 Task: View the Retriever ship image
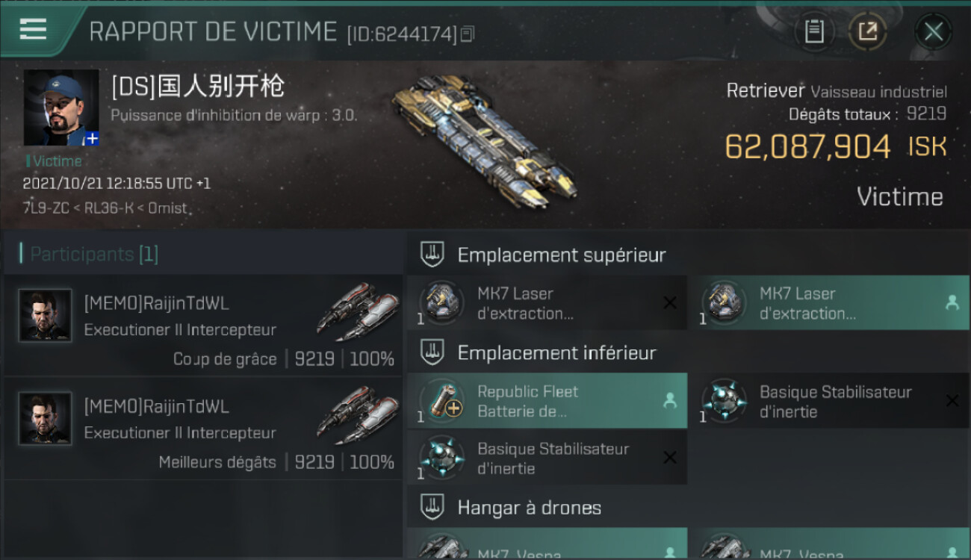(x=484, y=141)
